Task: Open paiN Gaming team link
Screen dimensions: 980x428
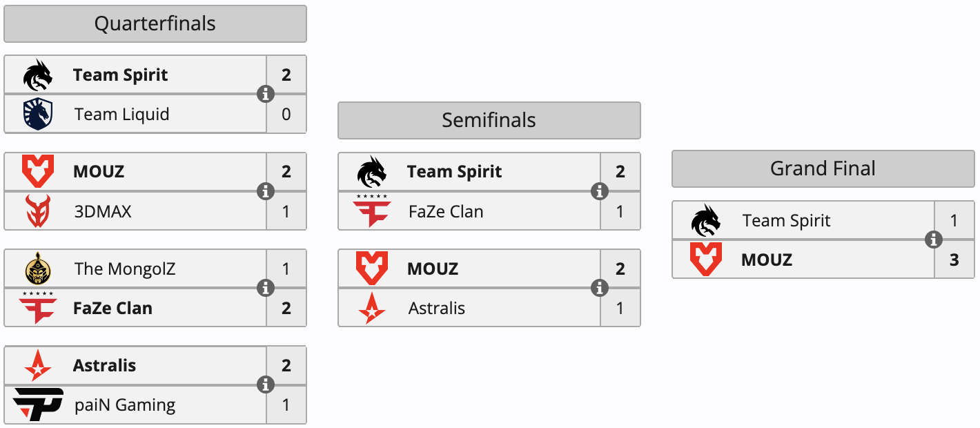Action: tap(125, 405)
